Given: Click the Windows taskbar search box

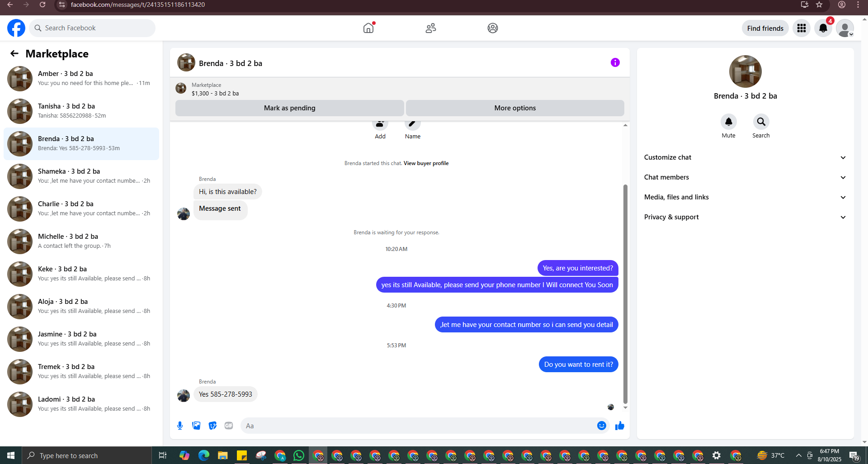Looking at the screenshot, I should [x=87, y=455].
